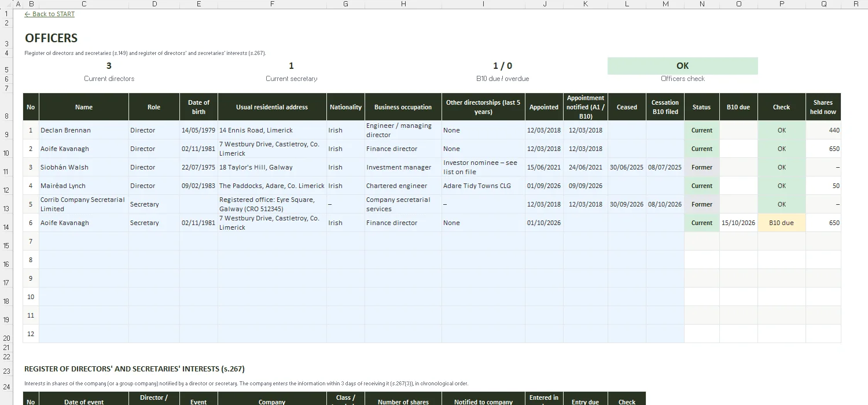Click the Business occupation header
Viewport: 868px width, 405px height.
tap(403, 107)
